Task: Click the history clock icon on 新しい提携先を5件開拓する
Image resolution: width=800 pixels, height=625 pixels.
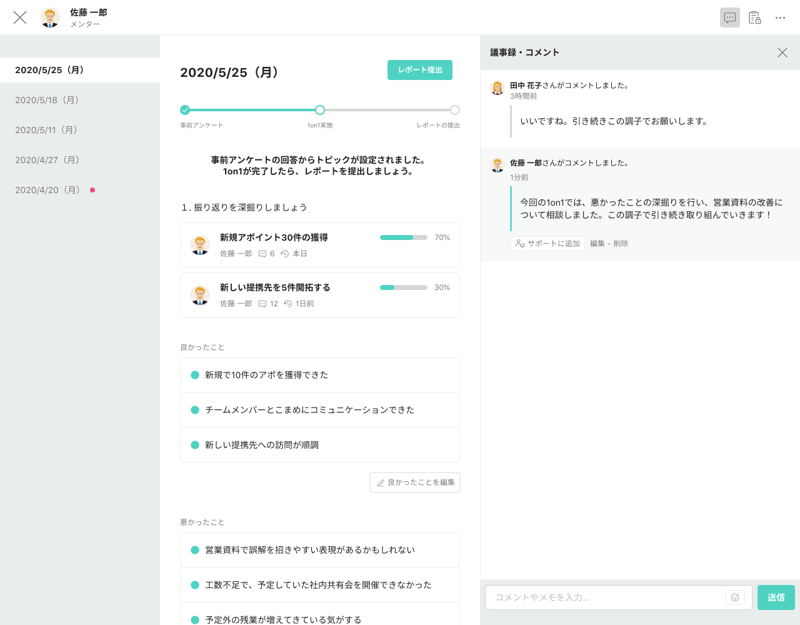Action: point(288,304)
